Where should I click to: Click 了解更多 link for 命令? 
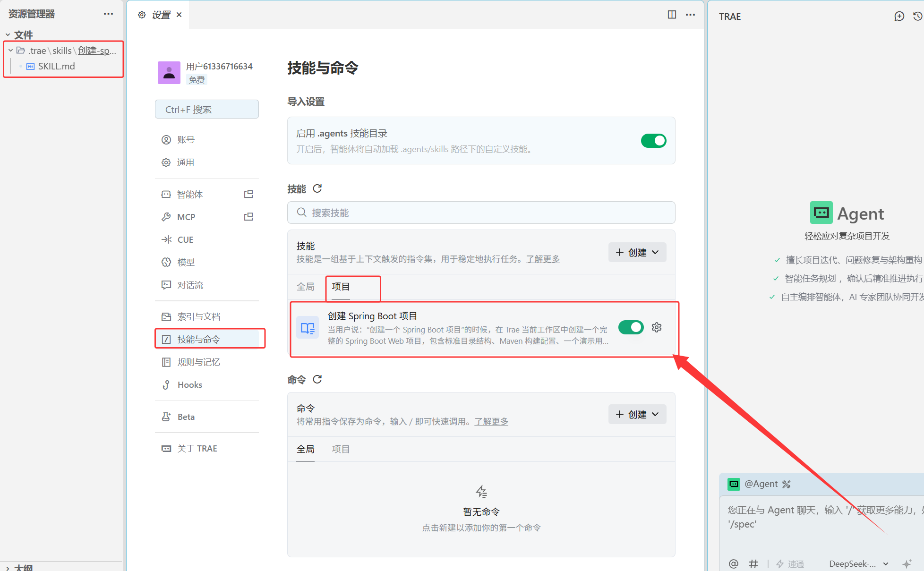tap(491, 422)
